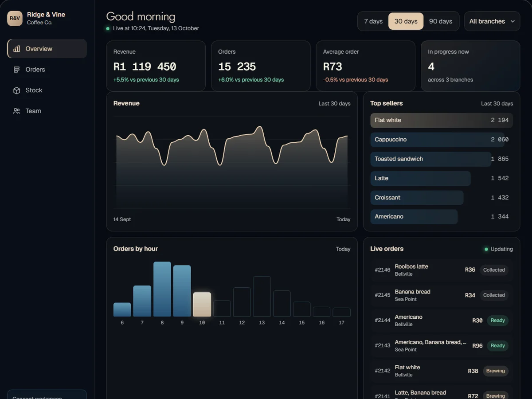Click the R&V logo badge

click(15, 18)
